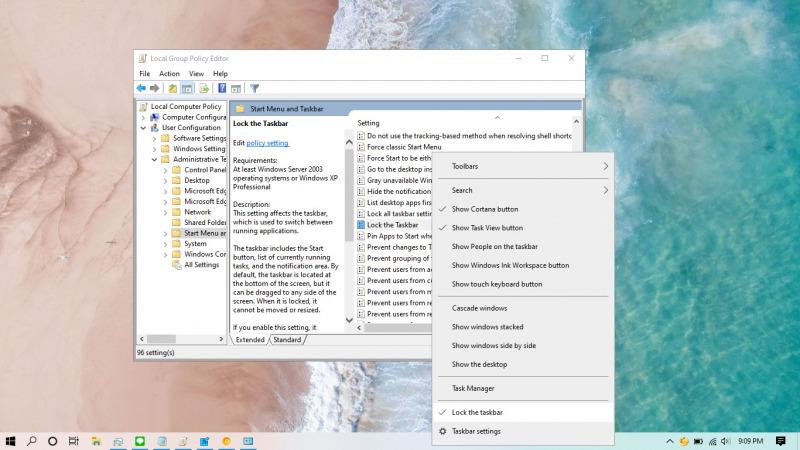Screen dimensions: 800x450
Task: Expand the Search submenu
Action: tap(523, 190)
